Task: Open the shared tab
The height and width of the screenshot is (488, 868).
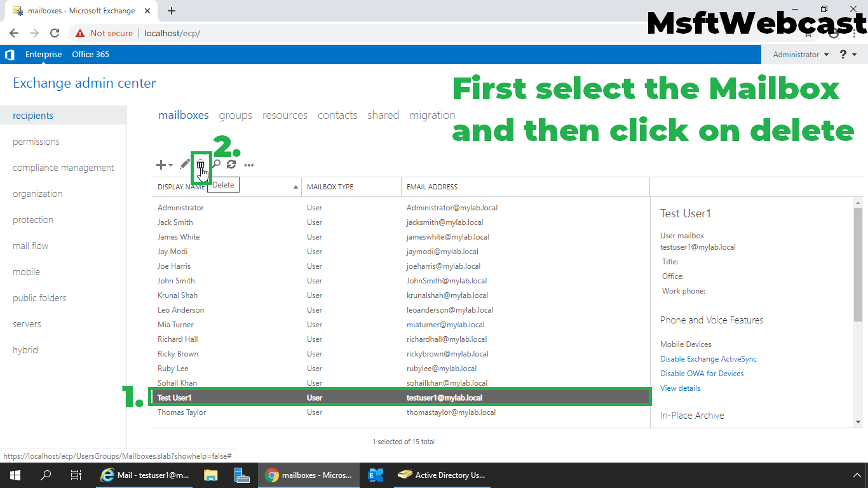Action: 383,115
